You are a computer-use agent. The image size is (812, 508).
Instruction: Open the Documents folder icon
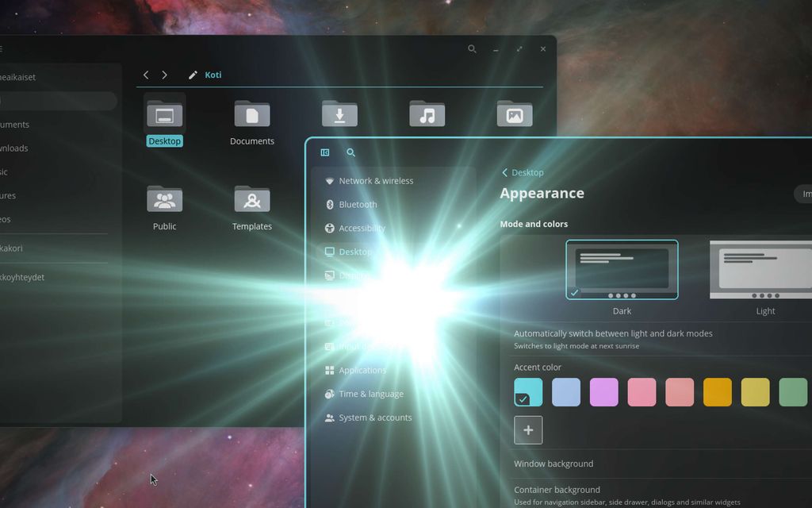(252, 115)
